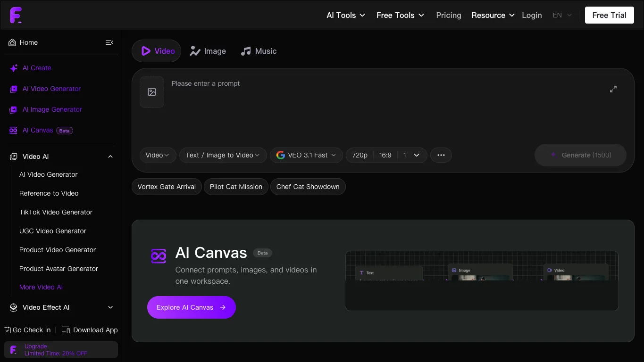Switch to the Video tab
This screenshot has width=644, height=362.
156,51
